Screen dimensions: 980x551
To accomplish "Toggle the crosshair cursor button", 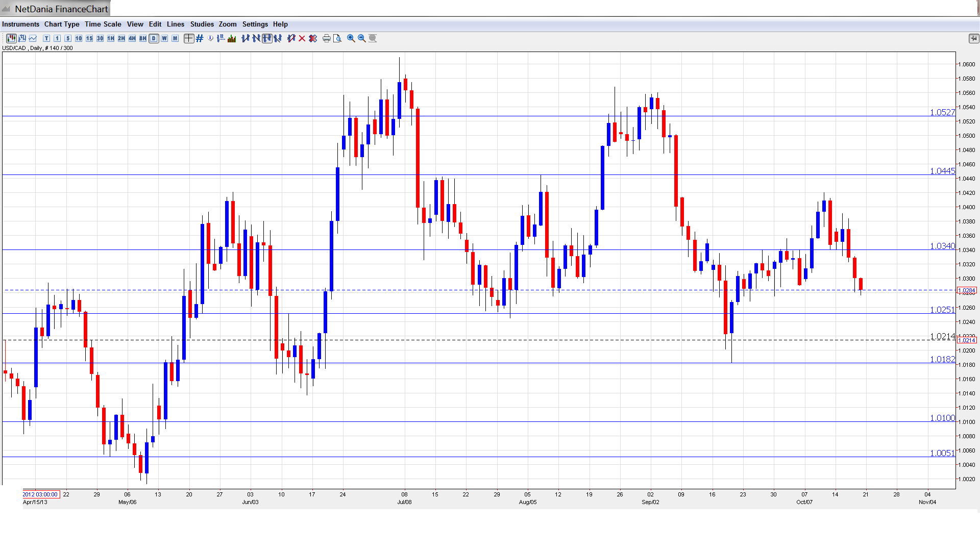I will (x=189, y=38).
